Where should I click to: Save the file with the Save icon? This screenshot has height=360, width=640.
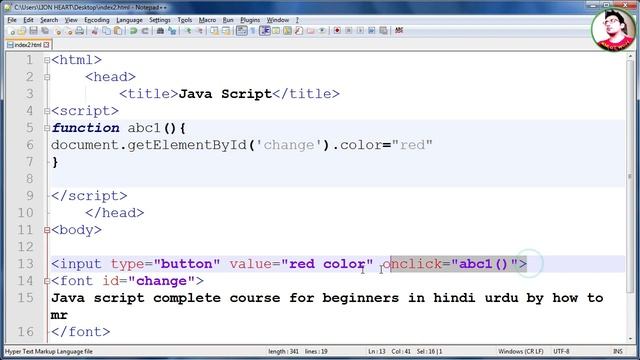coord(33,31)
